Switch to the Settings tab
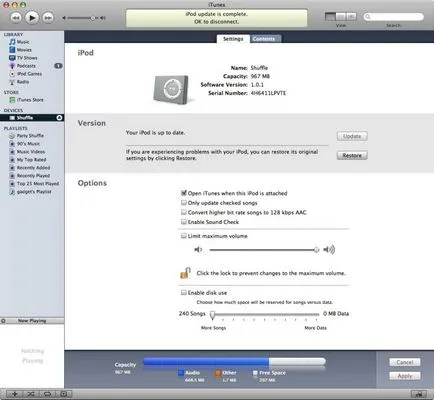 [x=233, y=39]
